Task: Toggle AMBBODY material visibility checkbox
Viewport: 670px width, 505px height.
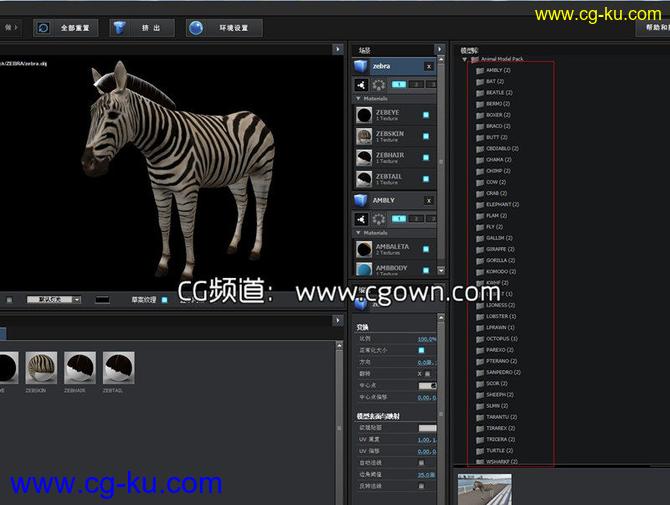Action: pyautogui.click(x=426, y=270)
